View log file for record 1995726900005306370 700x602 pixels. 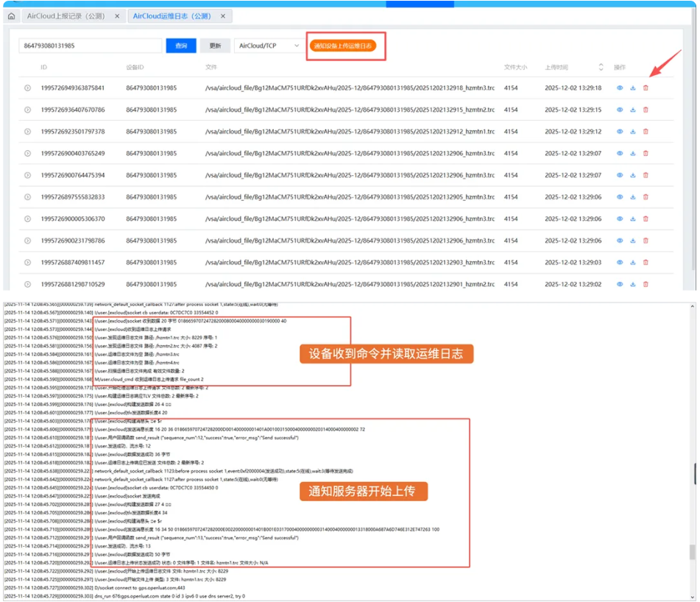(620, 219)
